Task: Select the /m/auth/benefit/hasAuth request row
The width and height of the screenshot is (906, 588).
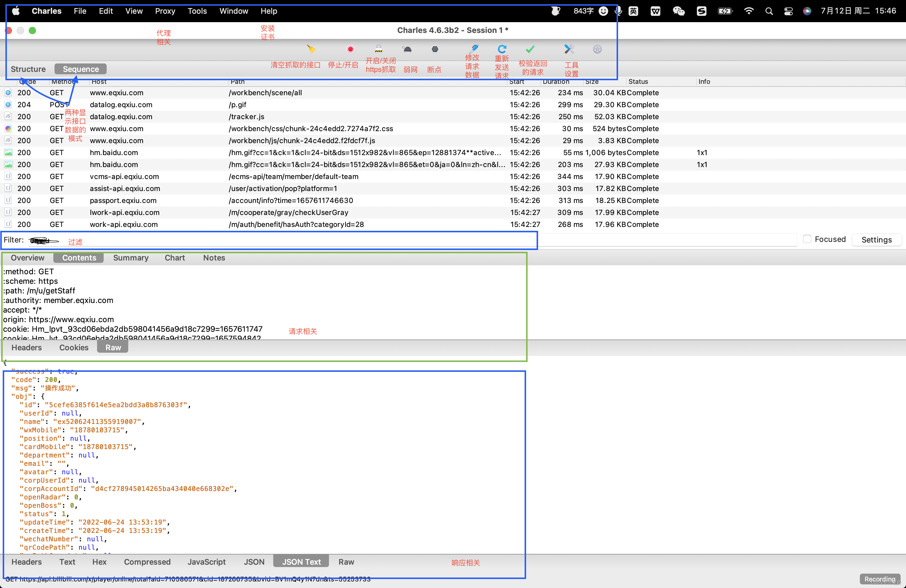Action: pos(453,225)
